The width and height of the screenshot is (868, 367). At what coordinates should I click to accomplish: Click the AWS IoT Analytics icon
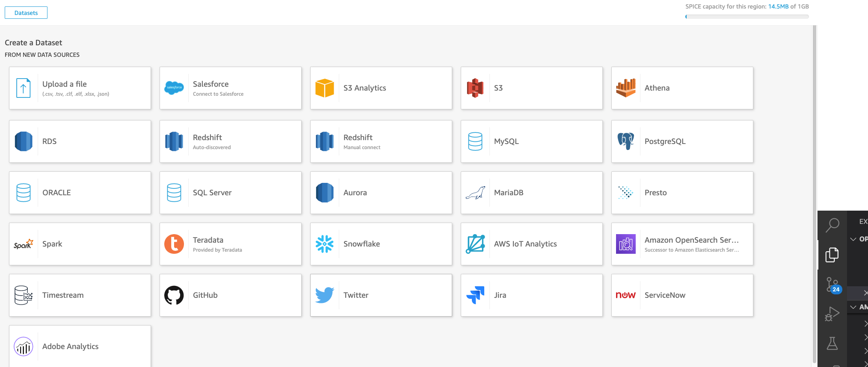click(x=475, y=244)
